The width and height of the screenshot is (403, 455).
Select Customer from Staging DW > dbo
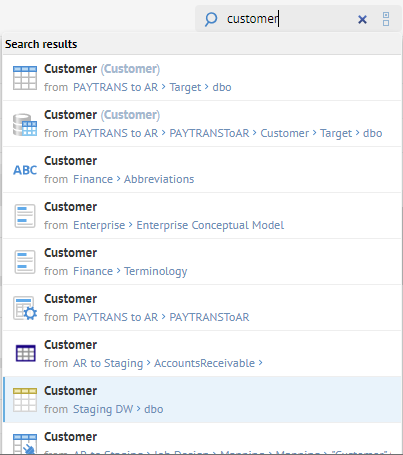coord(202,400)
